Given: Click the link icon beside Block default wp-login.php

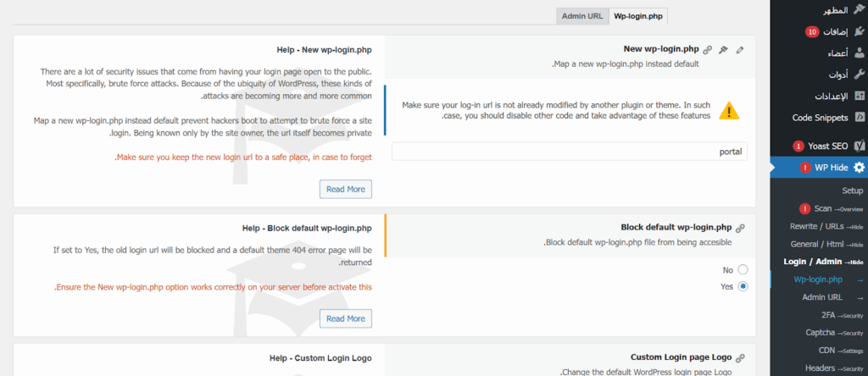Looking at the screenshot, I should [740, 228].
